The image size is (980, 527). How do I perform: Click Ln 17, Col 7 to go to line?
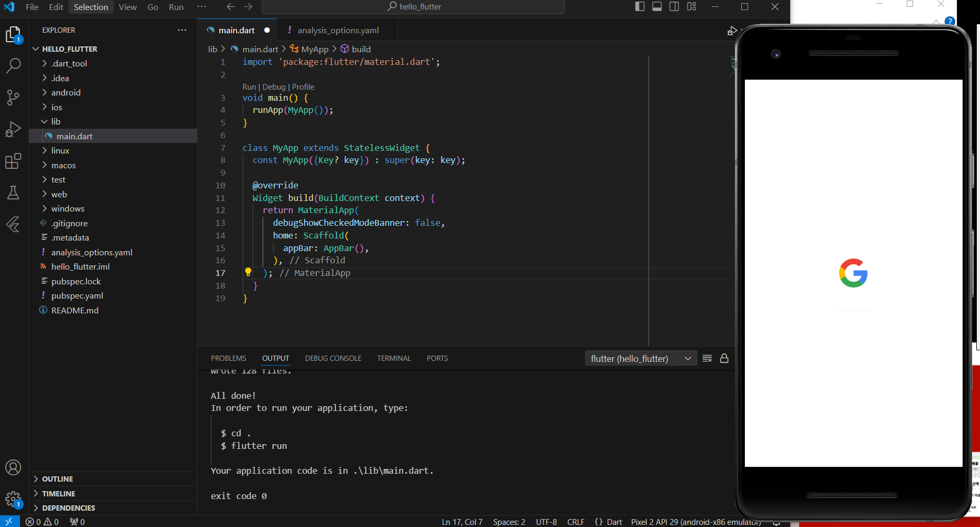point(462,522)
